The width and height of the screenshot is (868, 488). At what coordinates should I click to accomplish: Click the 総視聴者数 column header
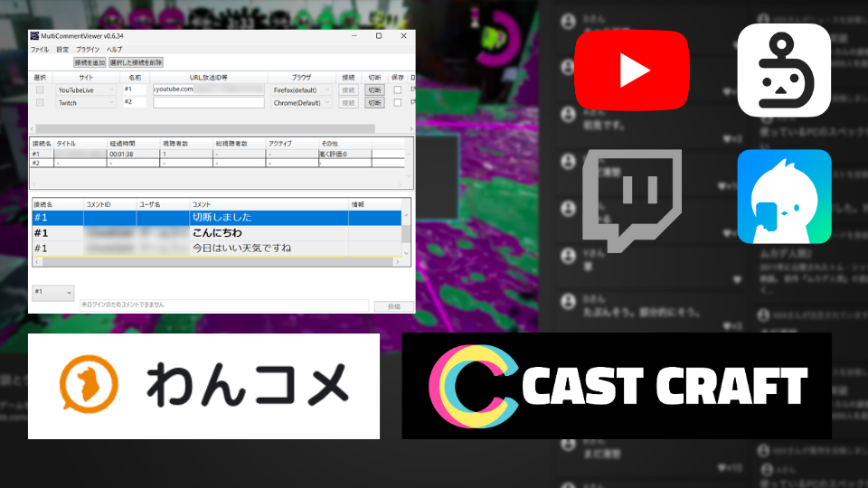239,144
